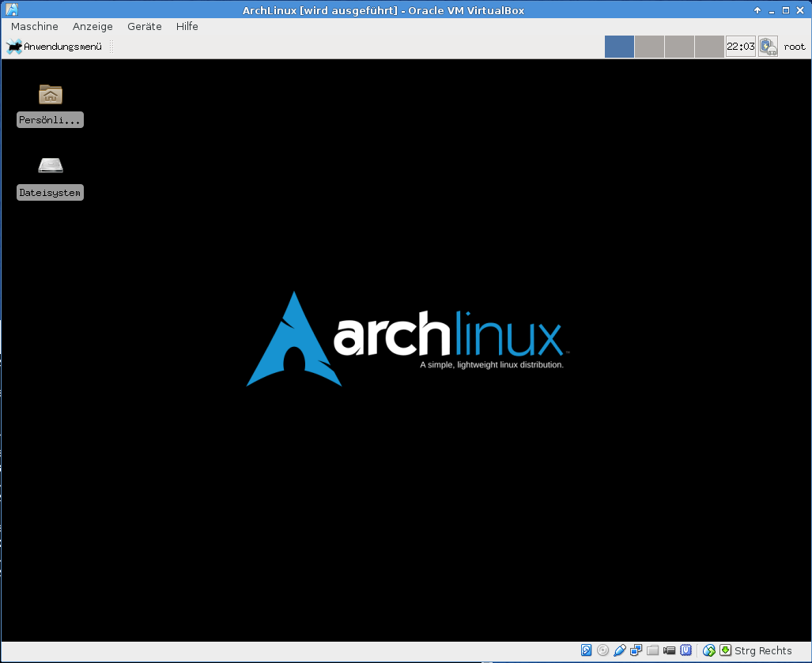The height and width of the screenshot is (663, 812).
Task: Switch to the fourth workspace
Action: pyautogui.click(x=709, y=47)
